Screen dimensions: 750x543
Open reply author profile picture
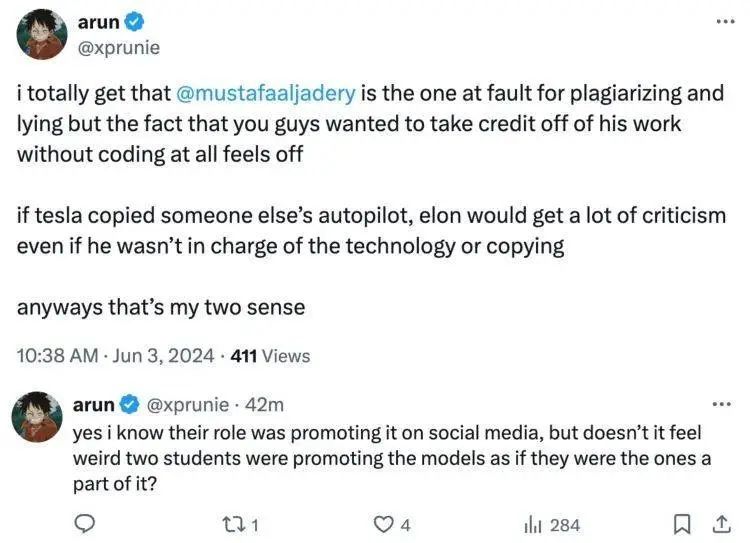click(x=38, y=416)
